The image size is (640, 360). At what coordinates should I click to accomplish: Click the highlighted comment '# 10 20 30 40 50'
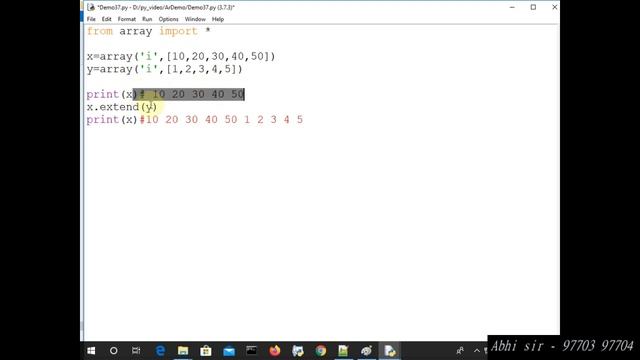(x=192, y=94)
